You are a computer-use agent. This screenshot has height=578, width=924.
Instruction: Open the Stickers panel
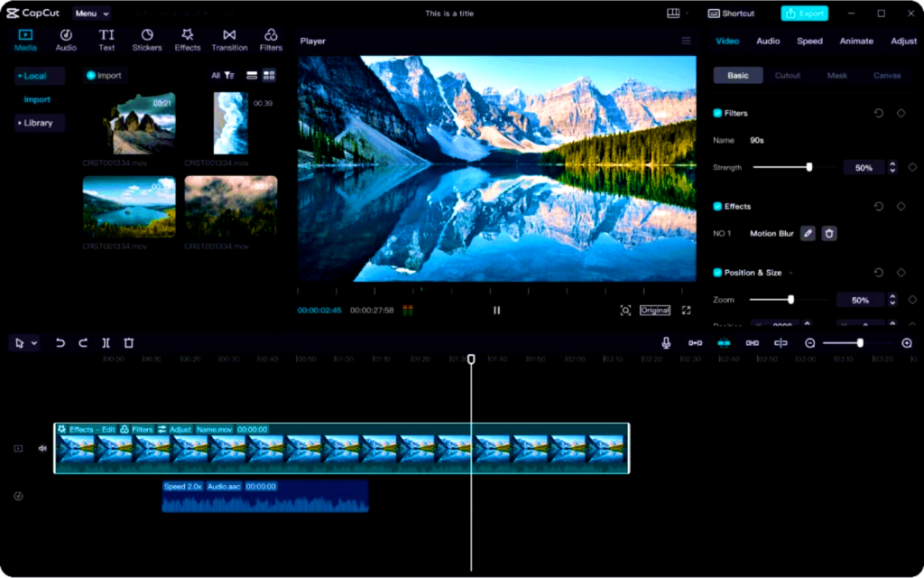147,40
